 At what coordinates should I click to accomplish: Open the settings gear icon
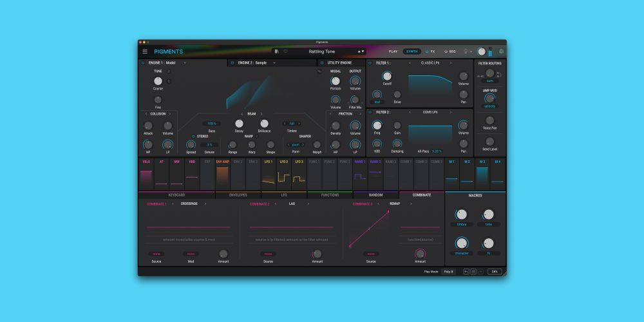tap(502, 52)
